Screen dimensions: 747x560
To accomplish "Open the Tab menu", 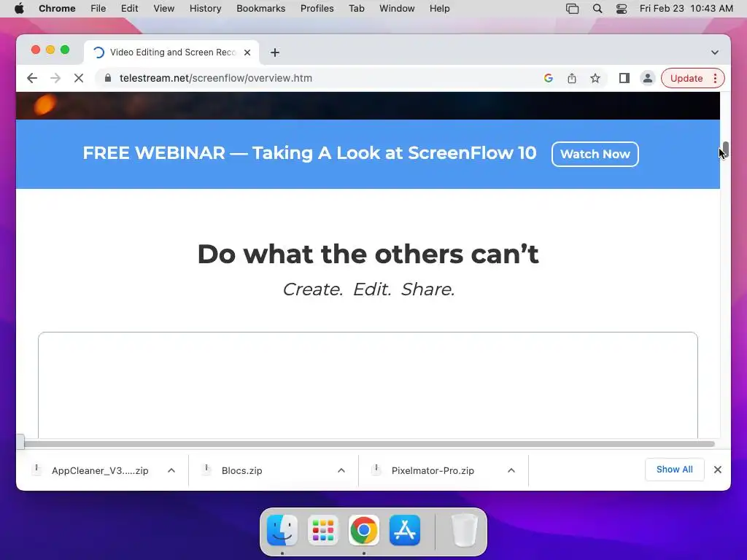I will pyautogui.click(x=356, y=9).
